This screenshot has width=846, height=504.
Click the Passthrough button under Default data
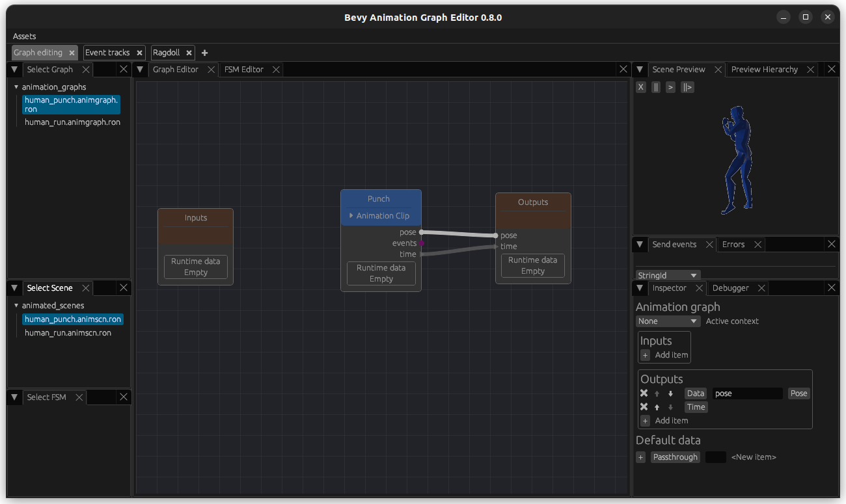(675, 457)
